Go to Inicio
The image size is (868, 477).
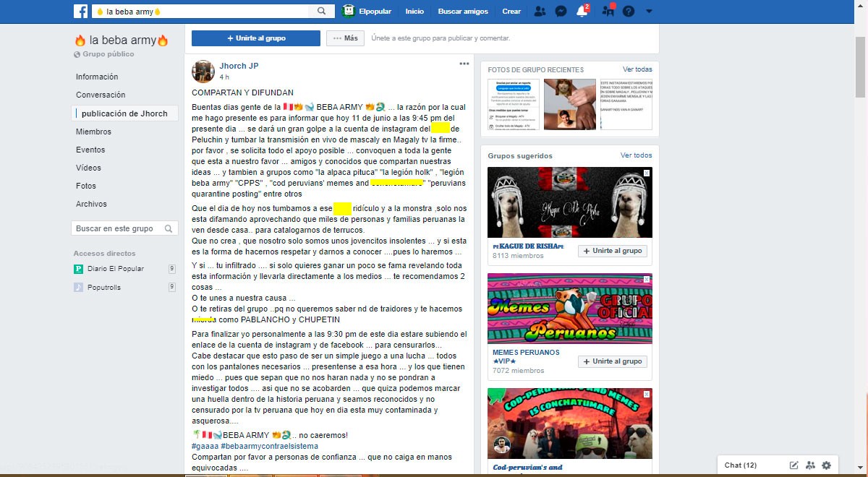coord(414,12)
